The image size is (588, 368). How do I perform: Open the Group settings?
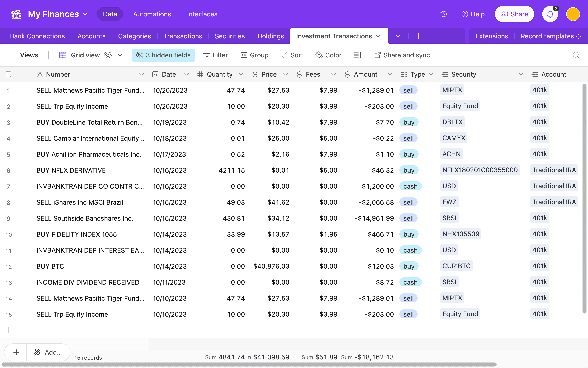(x=255, y=55)
